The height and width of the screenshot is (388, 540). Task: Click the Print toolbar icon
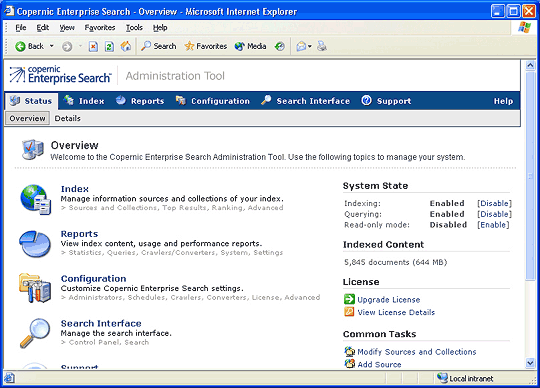pyautogui.click(x=322, y=46)
